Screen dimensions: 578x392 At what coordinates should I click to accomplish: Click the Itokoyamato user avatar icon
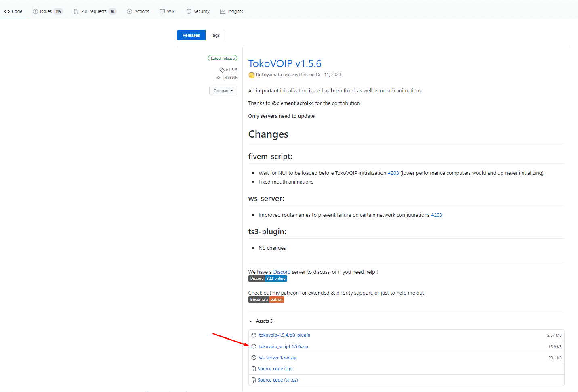[x=252, y=75]
